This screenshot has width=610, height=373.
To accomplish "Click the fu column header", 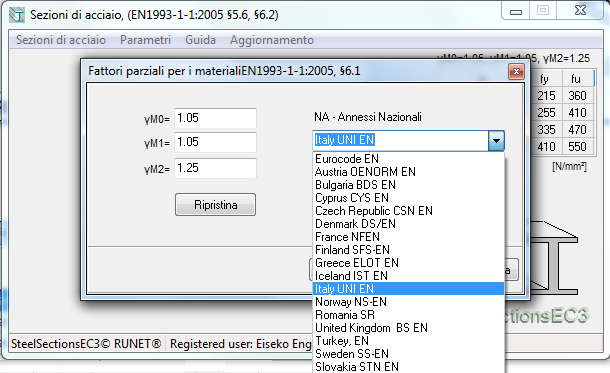I will pos(576,79).
